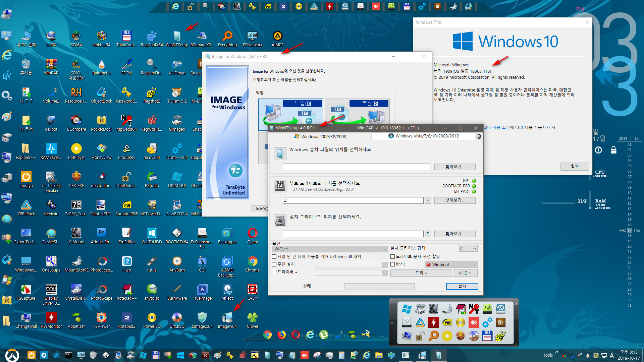
Task: Launch the AIMP3 desktop icon
Action: 278,39
